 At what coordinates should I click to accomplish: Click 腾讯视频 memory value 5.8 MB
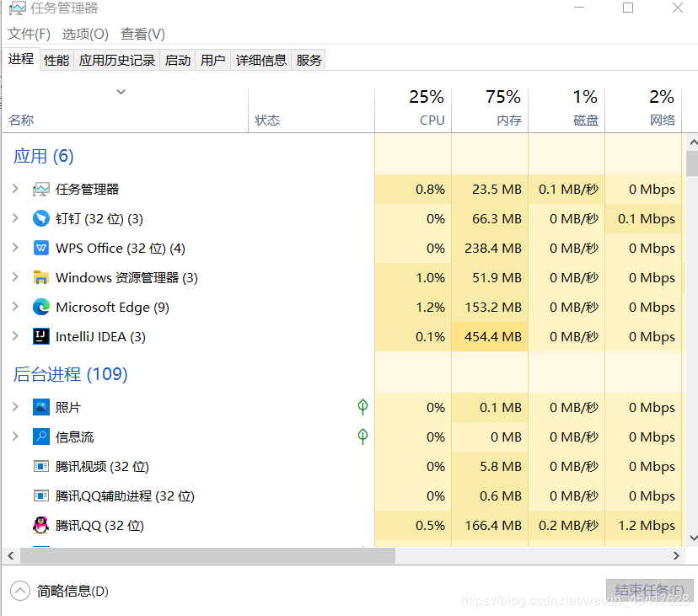[501, 467]
